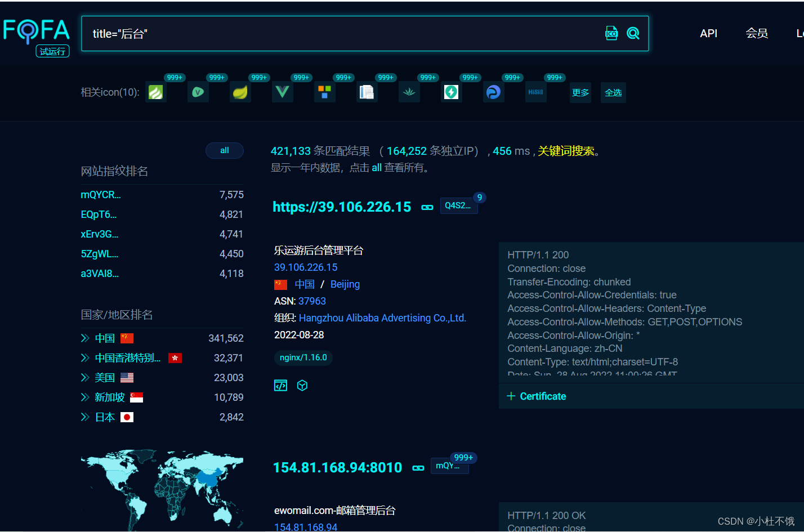Filter by Beijing city link
804x532 pixels.
(345, 284)
